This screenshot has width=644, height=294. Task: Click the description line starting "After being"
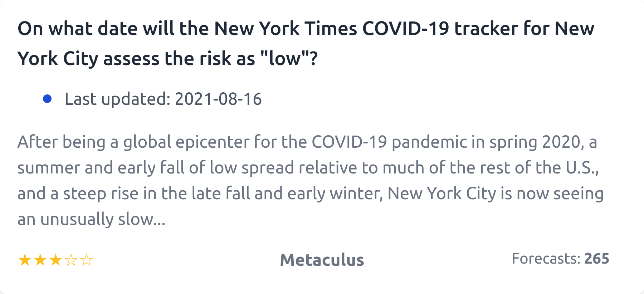point(307,142)
